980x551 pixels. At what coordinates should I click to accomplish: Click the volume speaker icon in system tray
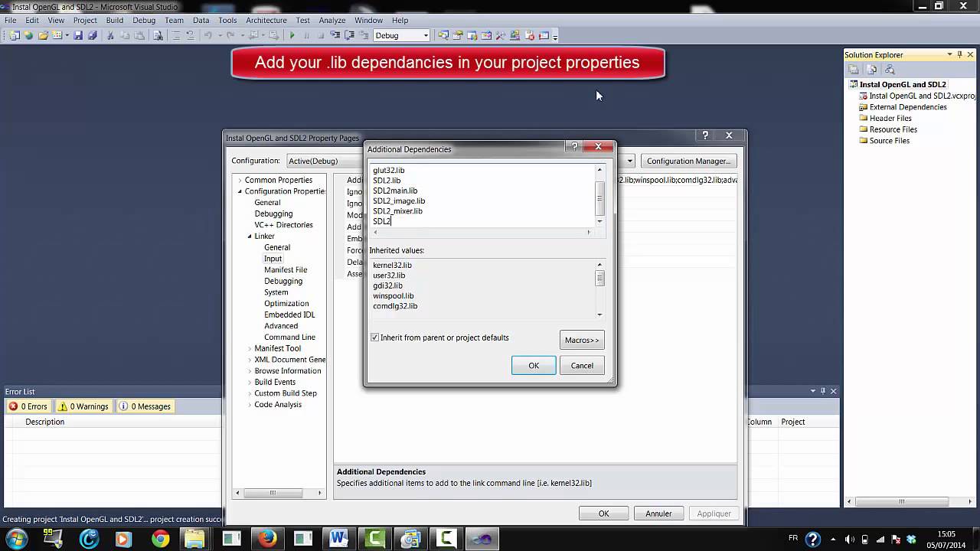pos(850,539)
